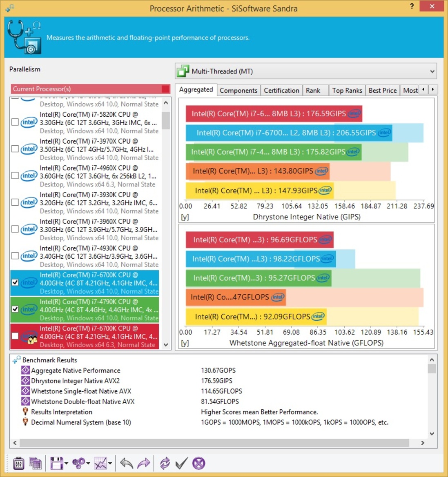This screenshot has width=448, height=477.
Task: Click the Intel logo beside the i7-4960X entry
Action: pos(29,176)
